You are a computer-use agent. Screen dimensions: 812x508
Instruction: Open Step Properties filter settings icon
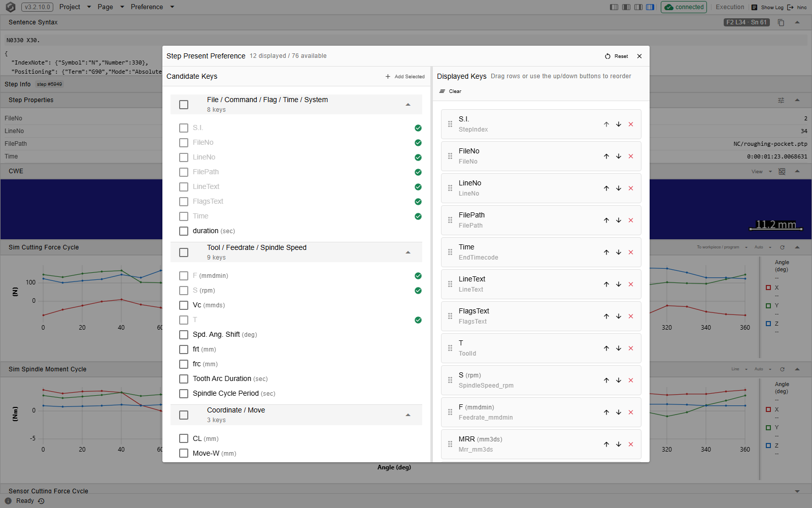tap(781, 100)
